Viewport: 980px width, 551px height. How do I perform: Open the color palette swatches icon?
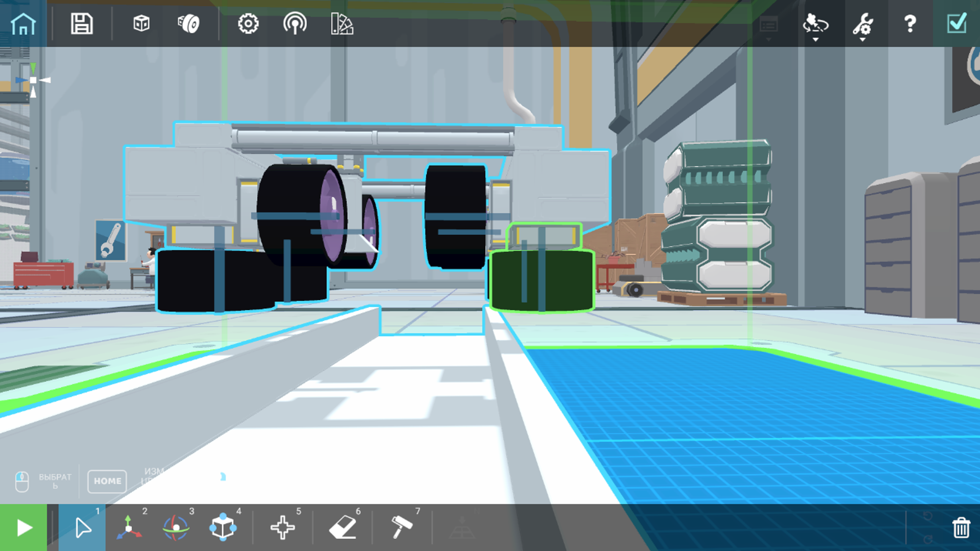(342, 24)
